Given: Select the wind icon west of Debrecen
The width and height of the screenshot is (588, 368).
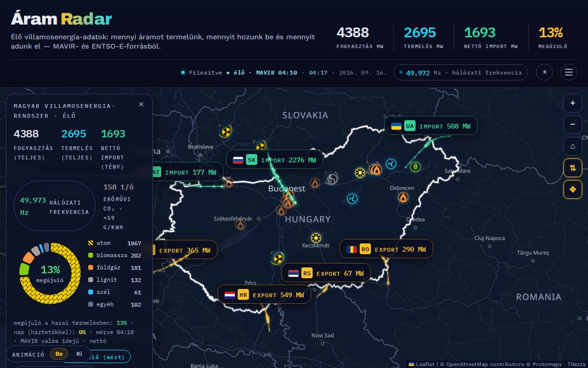Looking at the screenshot, I should click(352, 199).
